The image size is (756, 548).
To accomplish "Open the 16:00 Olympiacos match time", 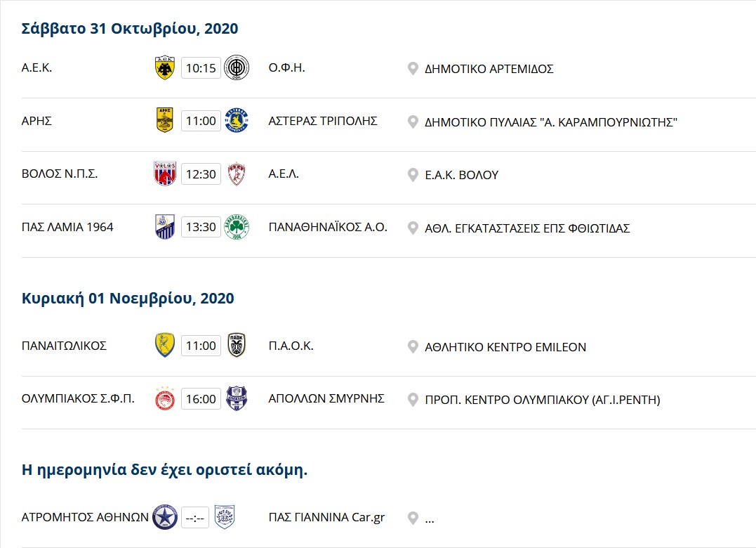I will (x=201, y=399).
